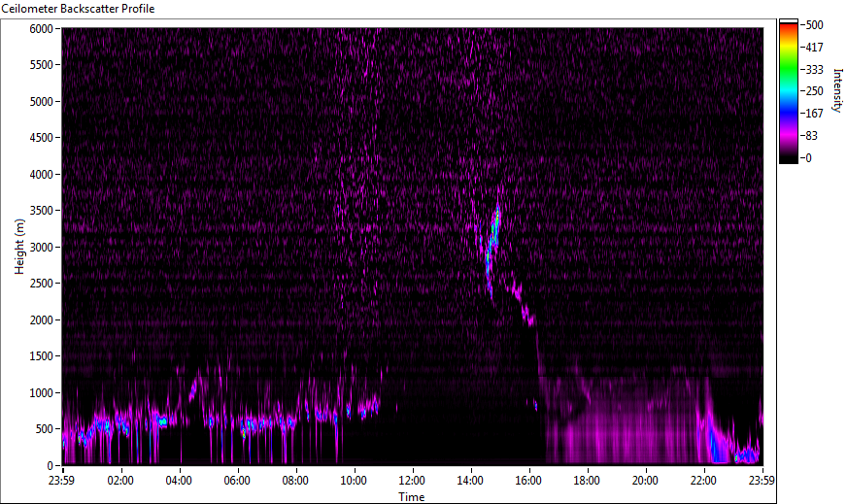Click the 5000 height axis value
The width and height of the screenshot is (847, 504).
(x=41, y=102)
